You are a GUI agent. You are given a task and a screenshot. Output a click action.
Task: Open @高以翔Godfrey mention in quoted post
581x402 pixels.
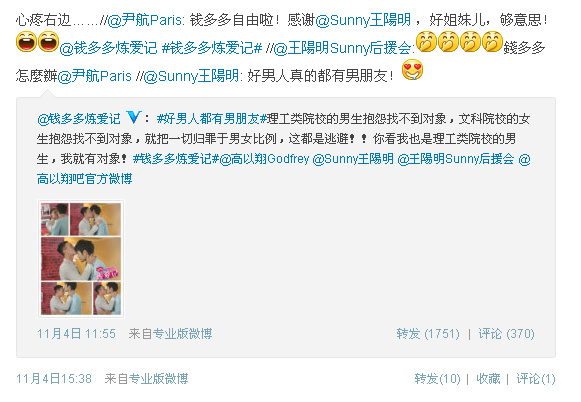(x=264, y=159)
